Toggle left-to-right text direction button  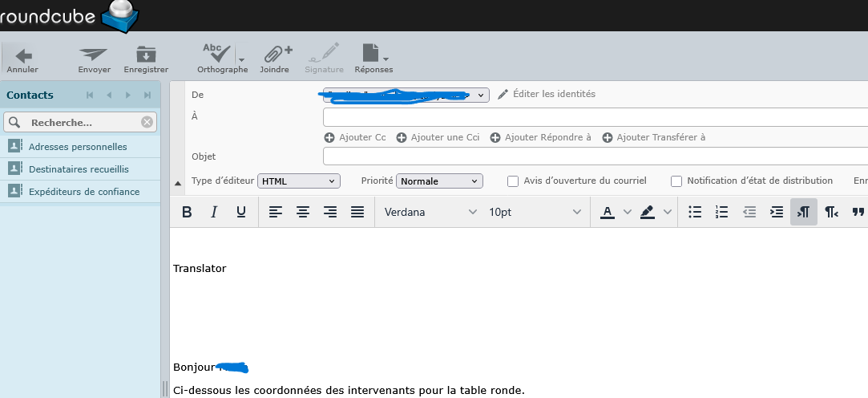pyautogui.click(x=804, y=213)
